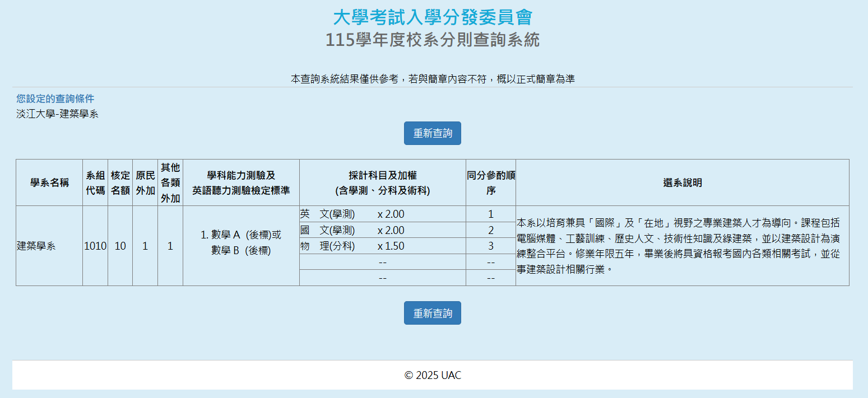
Task: Click the © 2025 UAC footer text
Action: click(x=433, y=375)
